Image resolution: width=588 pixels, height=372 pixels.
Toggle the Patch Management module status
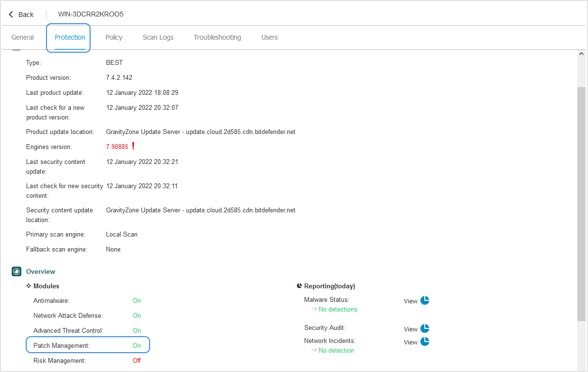pos(137,345)
